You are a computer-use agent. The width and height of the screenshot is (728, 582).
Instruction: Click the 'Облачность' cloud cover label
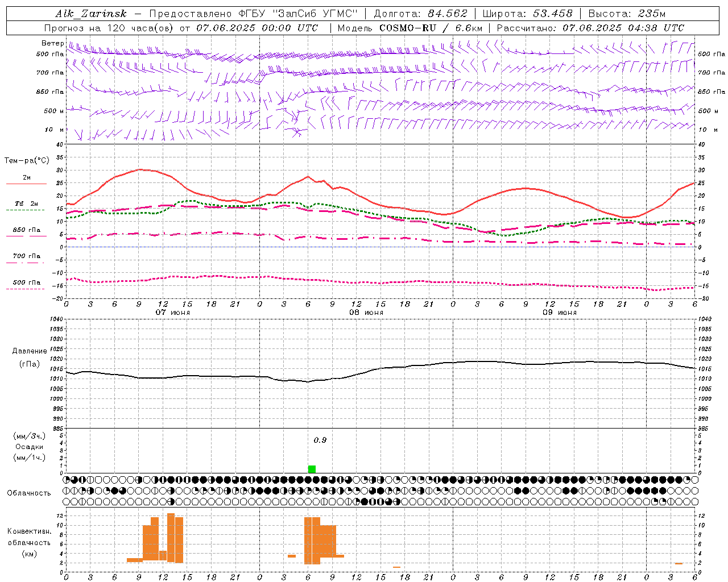pos(29,493)
